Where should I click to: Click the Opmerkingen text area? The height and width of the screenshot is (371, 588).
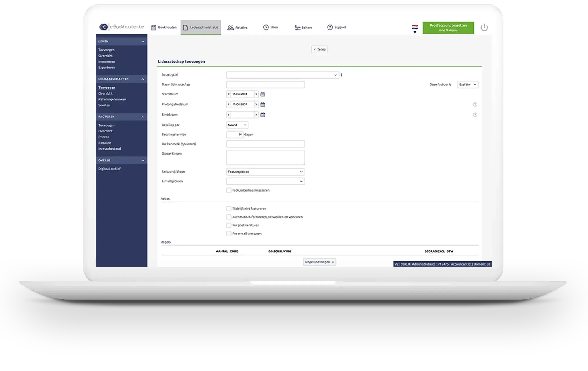(265, 158)
